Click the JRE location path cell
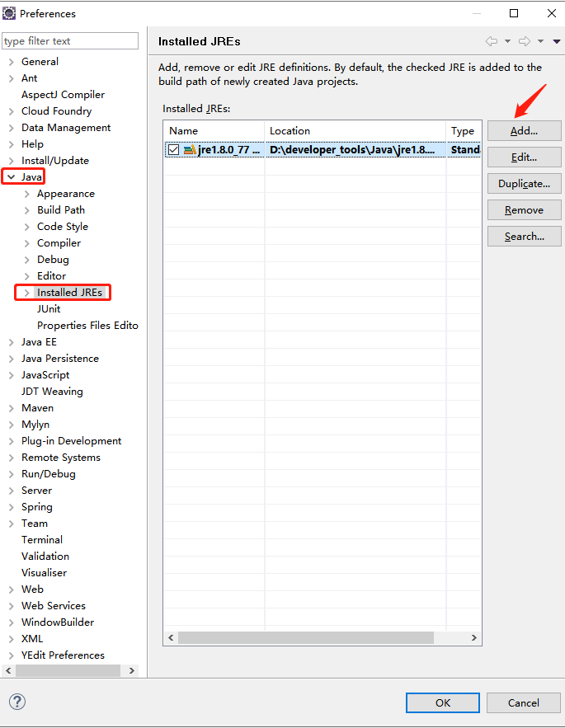 click(x=355, y=149)
